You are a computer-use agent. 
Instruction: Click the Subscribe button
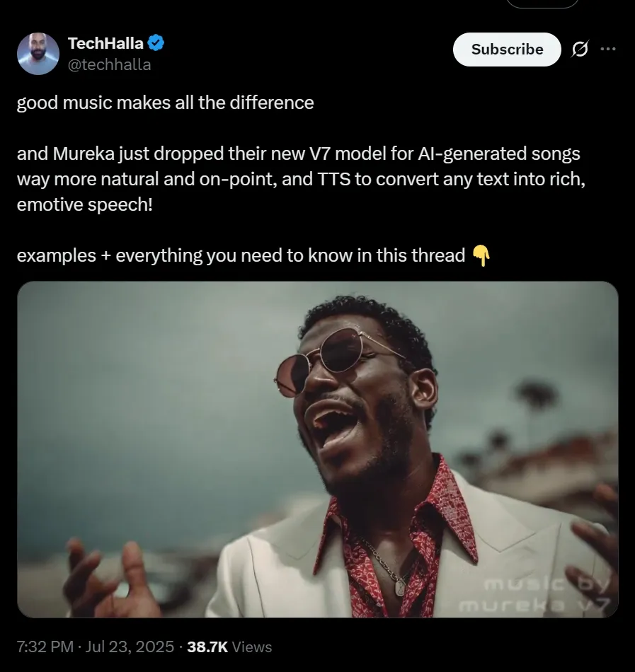(507, 50)
